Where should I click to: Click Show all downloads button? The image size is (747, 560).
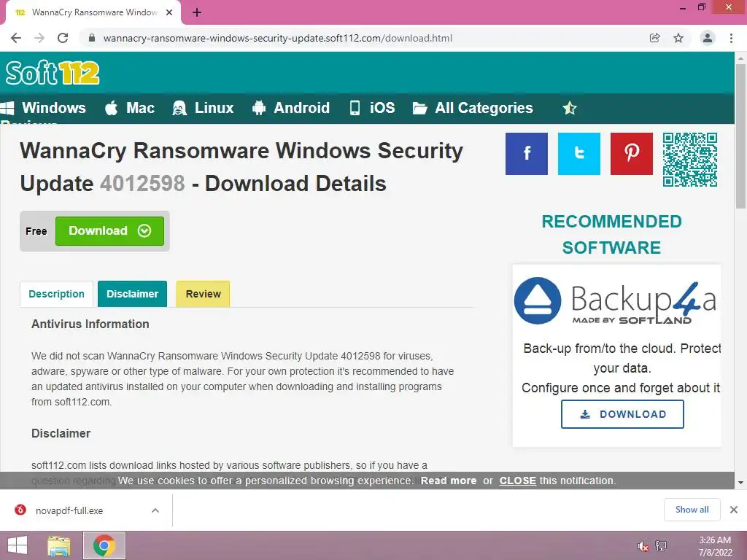(x=692, y=510)
